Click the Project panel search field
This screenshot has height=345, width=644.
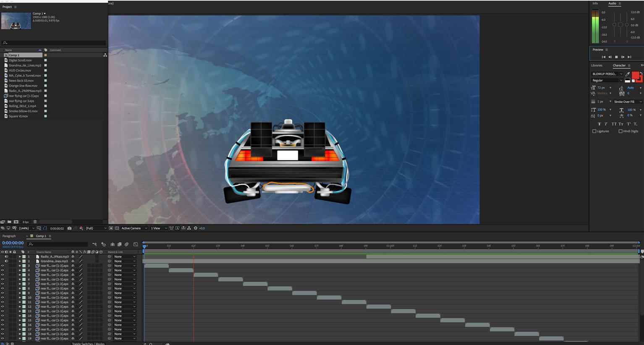54,43
